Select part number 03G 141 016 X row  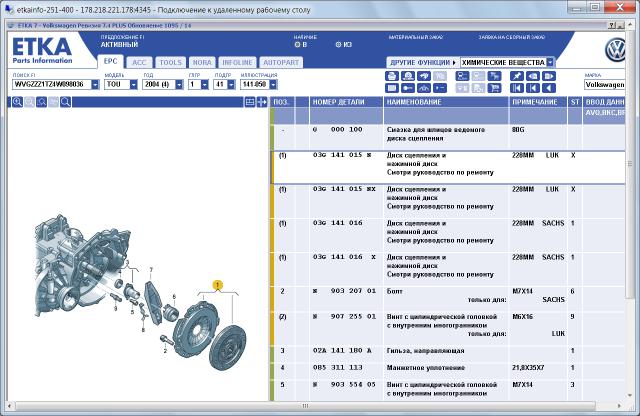(x=448, y=269)
